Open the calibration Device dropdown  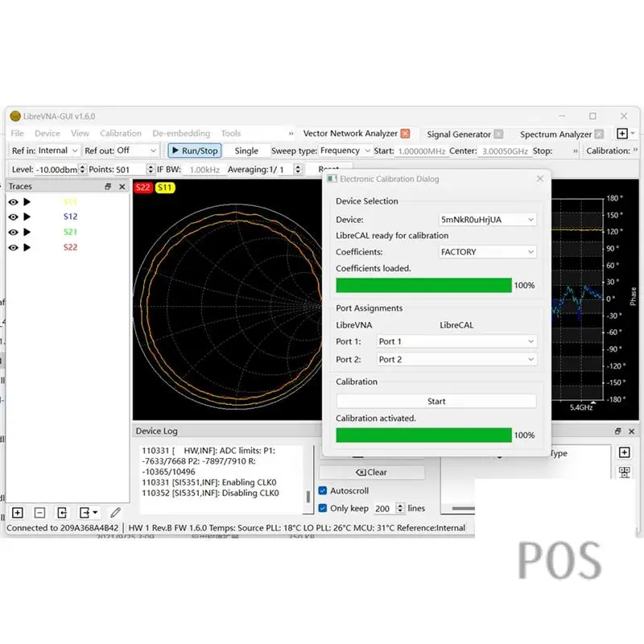click(x=487, y=220)
